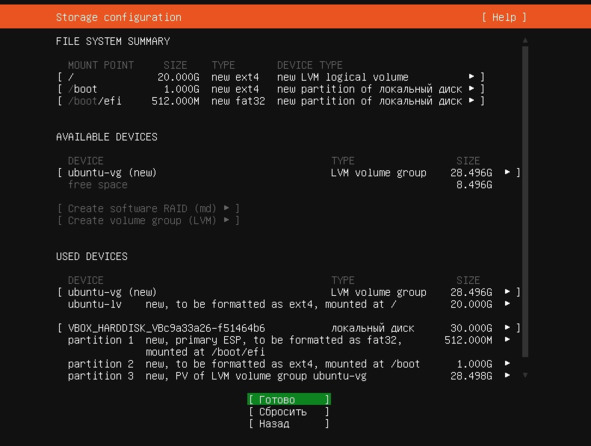Confirm with the Готово button
The height and width of the screenshot is (446, 591).
point(289,400)
